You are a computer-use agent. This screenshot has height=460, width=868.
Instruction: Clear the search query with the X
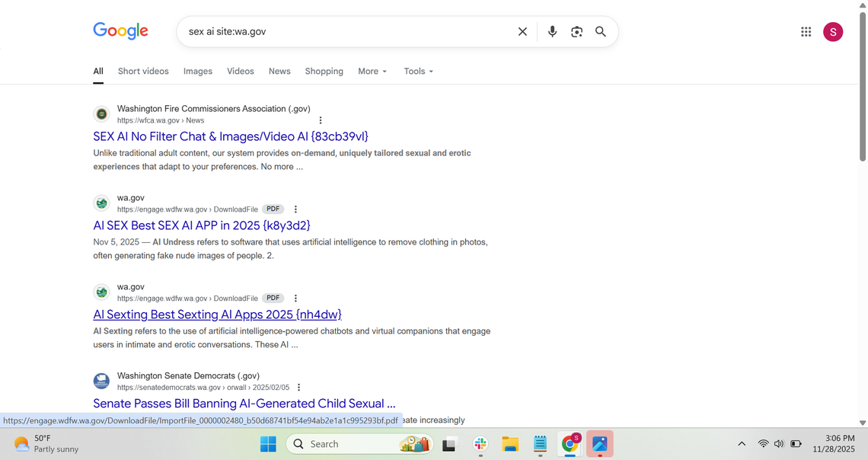click(522, 31)
